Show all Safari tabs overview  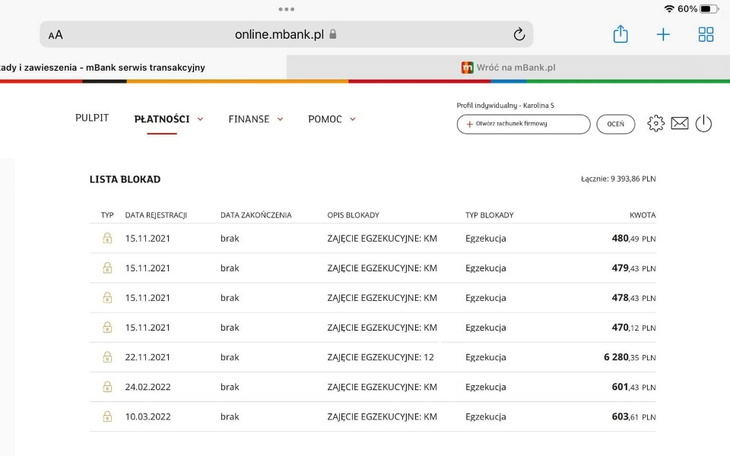pyautogui.click(x=706, y=34)
